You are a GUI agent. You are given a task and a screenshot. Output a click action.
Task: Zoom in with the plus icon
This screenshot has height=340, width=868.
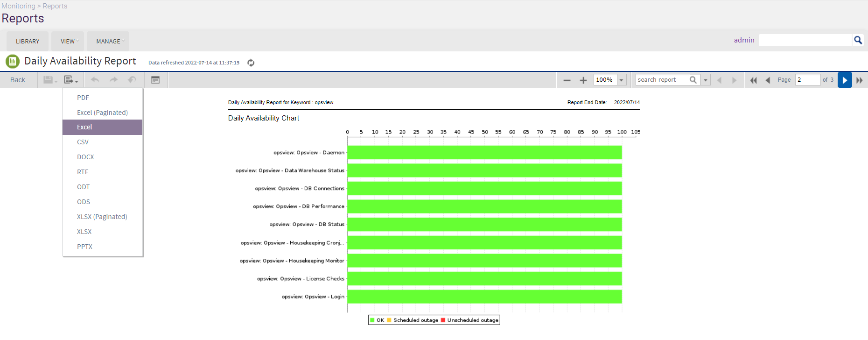[583, 80]
